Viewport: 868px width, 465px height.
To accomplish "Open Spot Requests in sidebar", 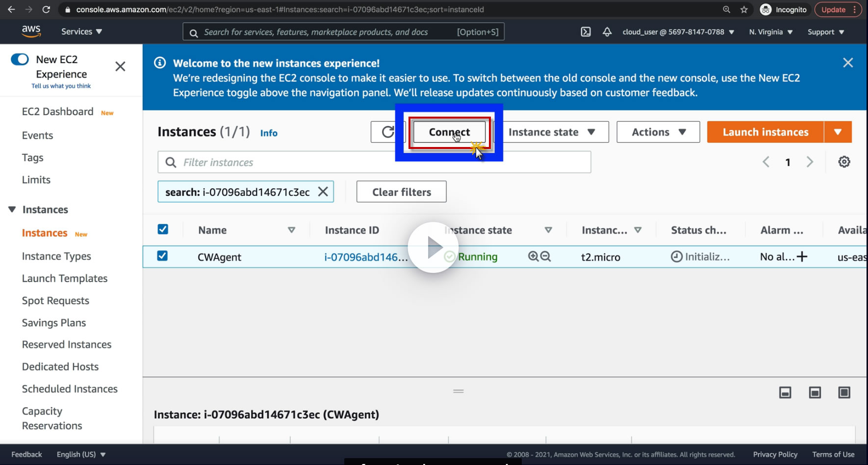I will tap(55, 301).
